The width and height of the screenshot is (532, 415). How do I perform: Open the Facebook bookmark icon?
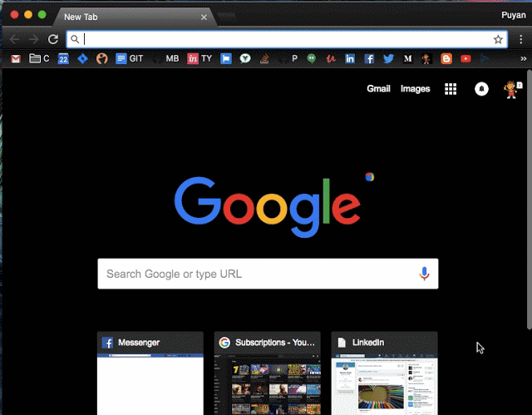(369, 59)
